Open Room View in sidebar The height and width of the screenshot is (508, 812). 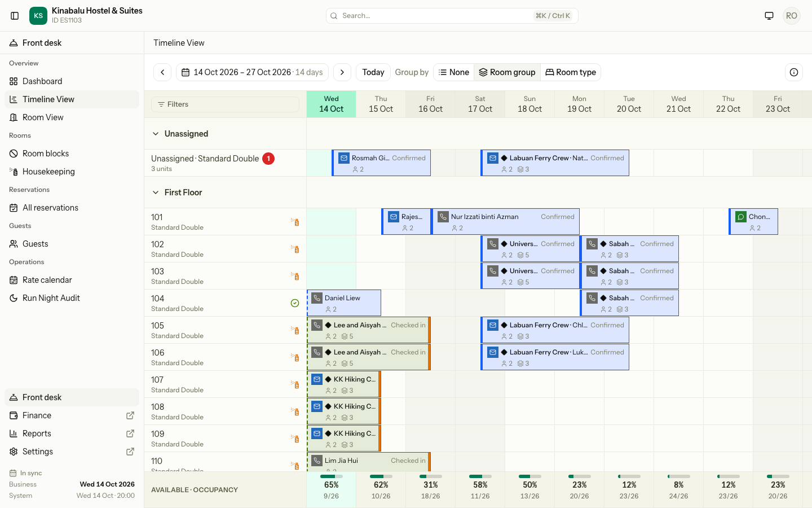tap(72, 117)
